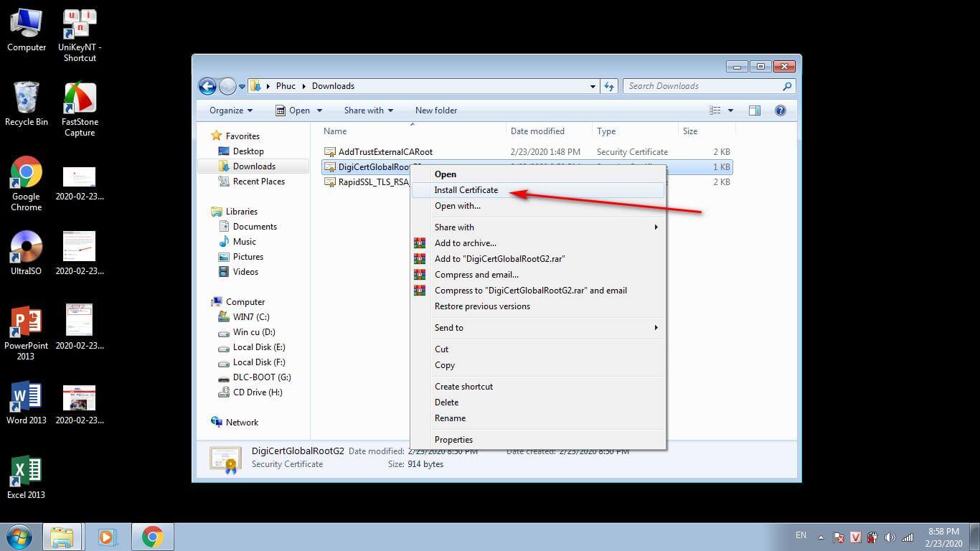
Task: Expand the Share with submenu arrow
Action: click(655, 227)
